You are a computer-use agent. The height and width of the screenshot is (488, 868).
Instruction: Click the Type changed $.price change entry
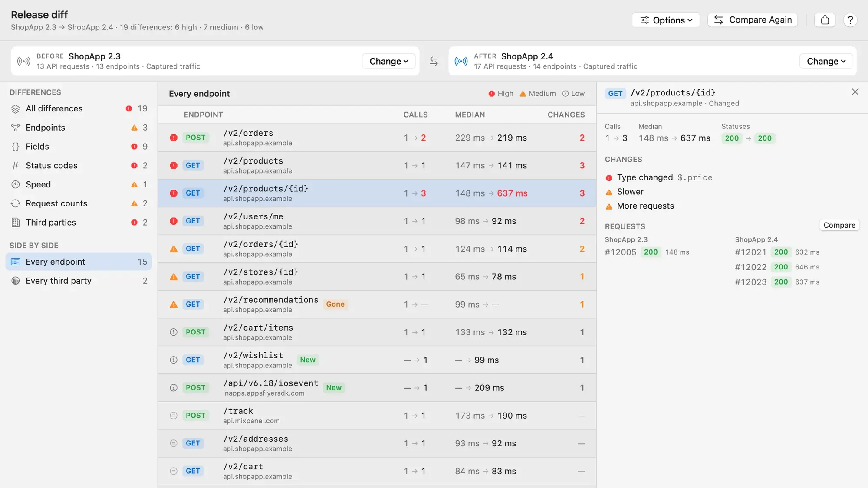pyautogui.click(x=658, y=177)
